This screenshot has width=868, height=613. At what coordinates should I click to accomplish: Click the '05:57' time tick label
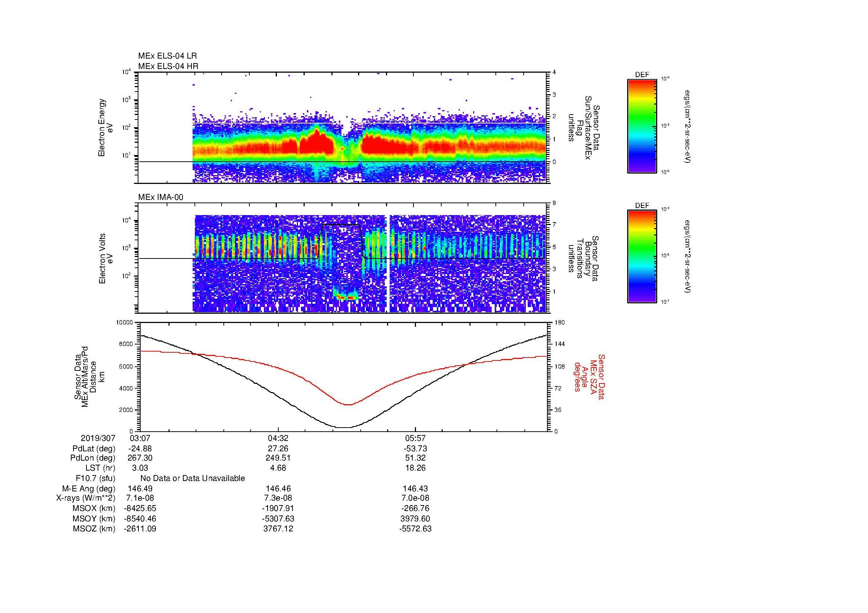tap(416, 438)
